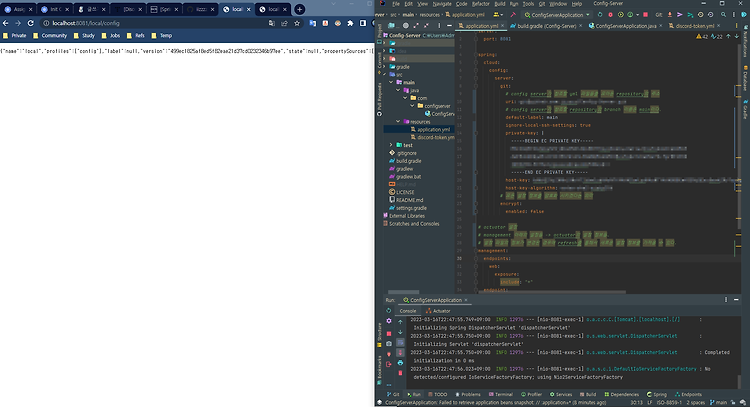This screenshot has height=407, width=750.
Task: Switch to build.gradle (Config-Server) editor tab
Action: point(546,26)
